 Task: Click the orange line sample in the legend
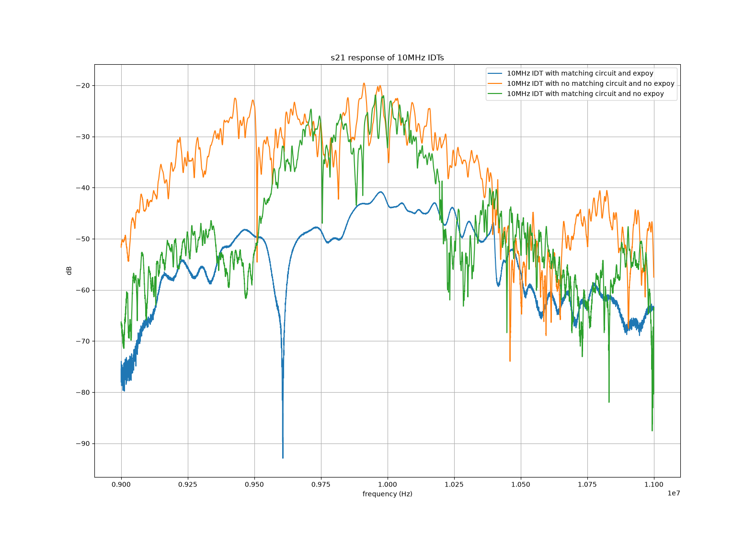click(495, 84)
